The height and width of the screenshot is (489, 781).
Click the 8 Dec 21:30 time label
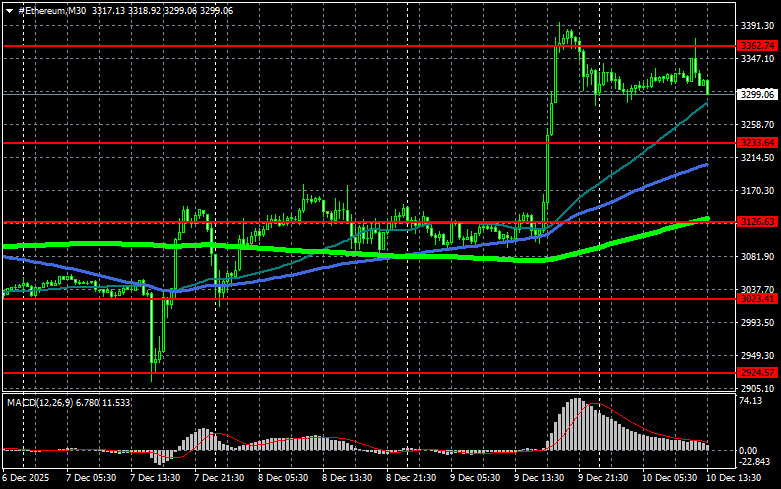point(411,478)
